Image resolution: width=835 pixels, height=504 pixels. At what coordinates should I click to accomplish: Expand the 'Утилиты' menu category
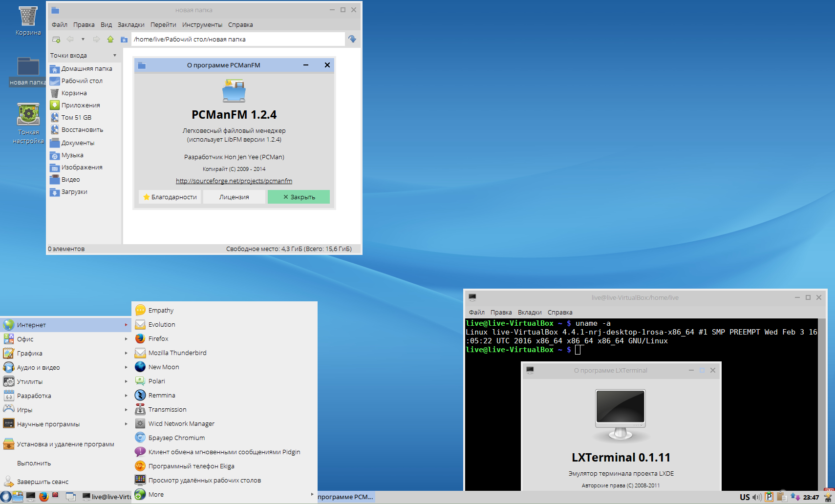[66, 381]
